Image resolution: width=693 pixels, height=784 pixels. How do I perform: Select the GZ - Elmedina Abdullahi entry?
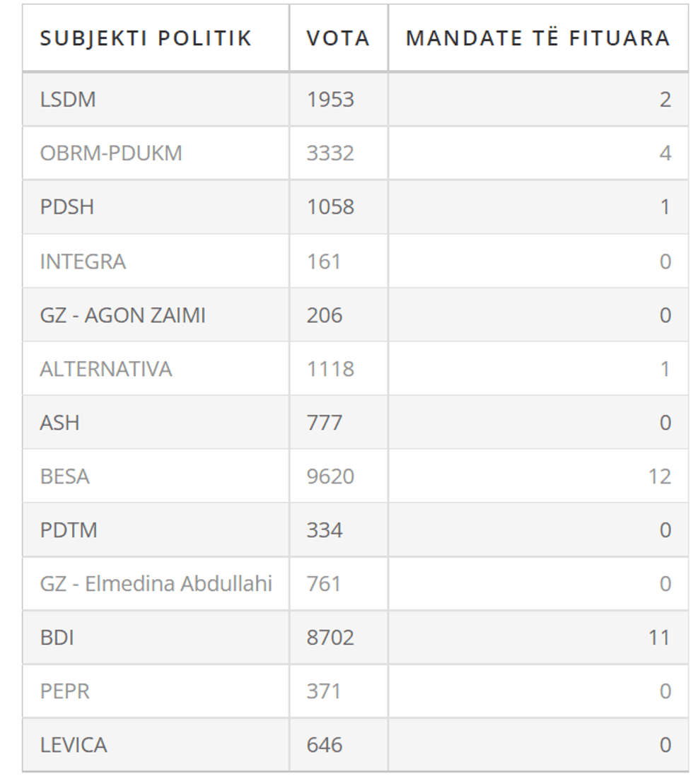pos(156,584)
